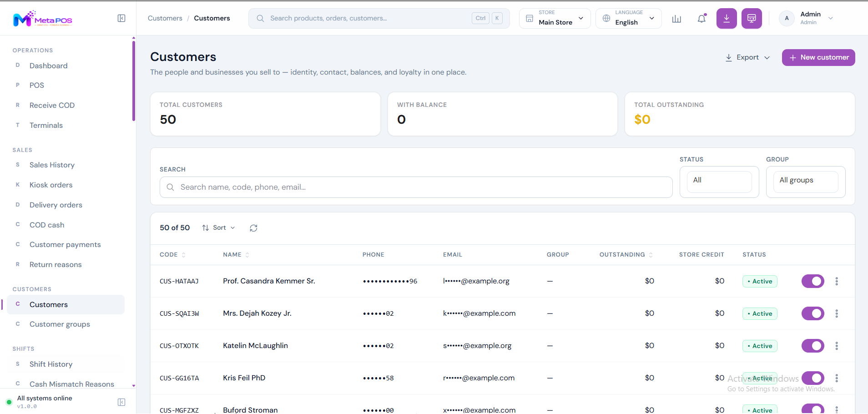
Task: Sort by NAME column arrows
Action: coord(247,255)
